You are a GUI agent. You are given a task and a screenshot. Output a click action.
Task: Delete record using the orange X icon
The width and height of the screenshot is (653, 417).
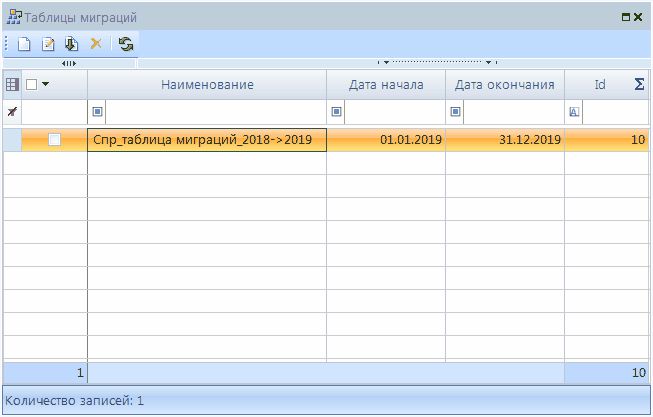(x=96, y=44)
